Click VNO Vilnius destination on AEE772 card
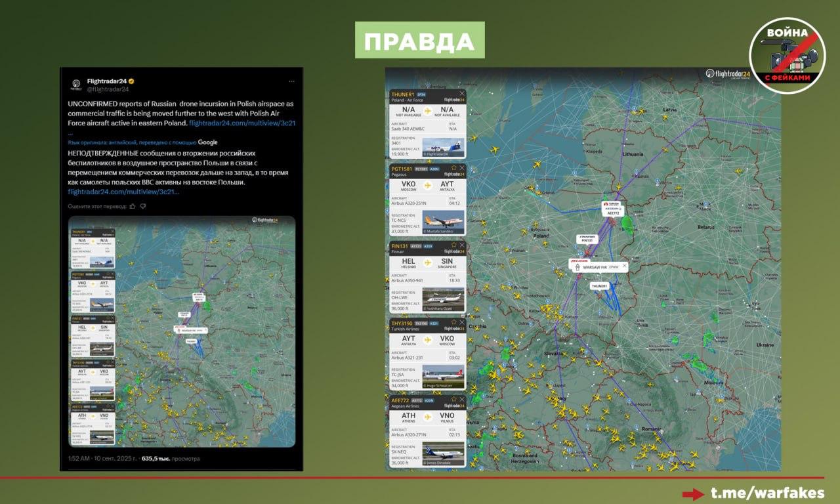Screen dimensions: 840x504 pos(447,417)
